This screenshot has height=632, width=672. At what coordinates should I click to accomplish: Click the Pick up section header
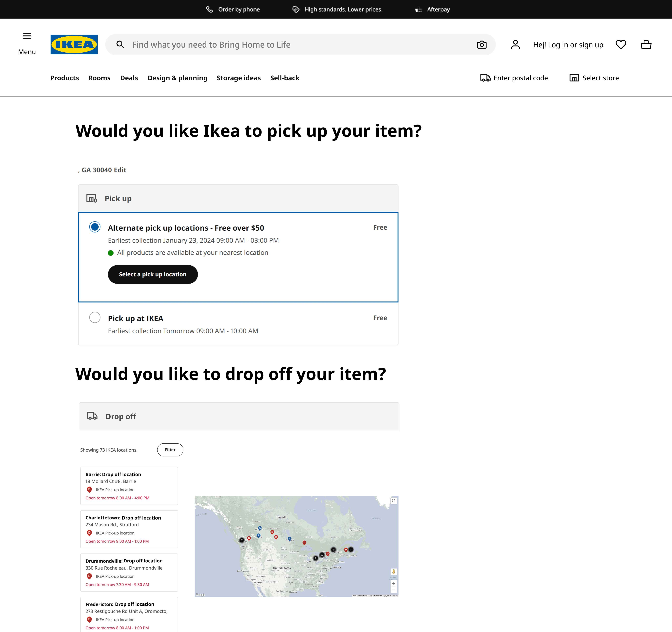[x=238, y=198]
